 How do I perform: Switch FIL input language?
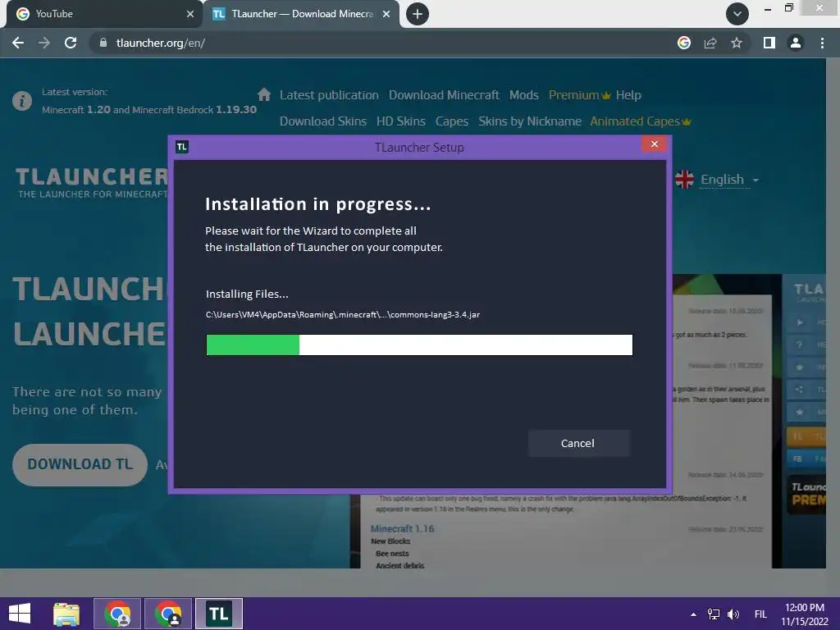(x=760, y=614)
